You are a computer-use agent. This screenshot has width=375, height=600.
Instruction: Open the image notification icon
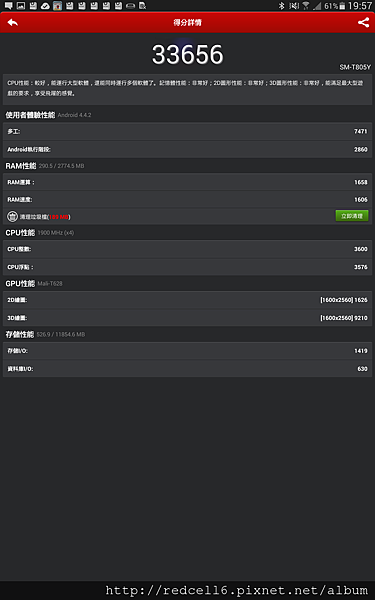click(x=21, y=5)
